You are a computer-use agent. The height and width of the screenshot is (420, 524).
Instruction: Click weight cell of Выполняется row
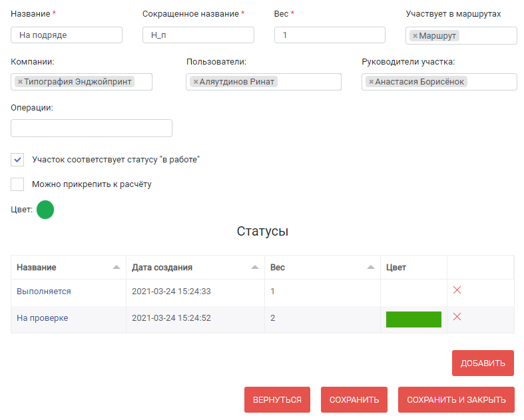pyautogui.click(x=322, y=293)
